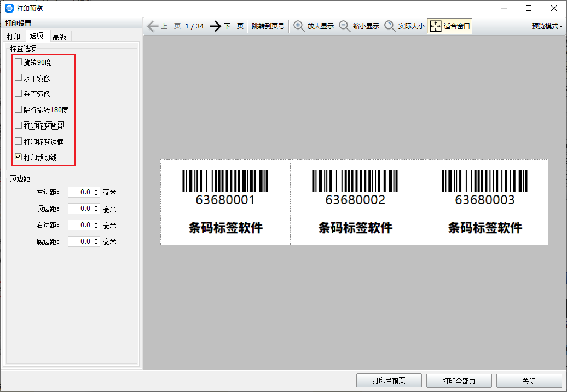Select the 选项 tab
This screenshot has height=392, width=567.
[x=37, y=36]
